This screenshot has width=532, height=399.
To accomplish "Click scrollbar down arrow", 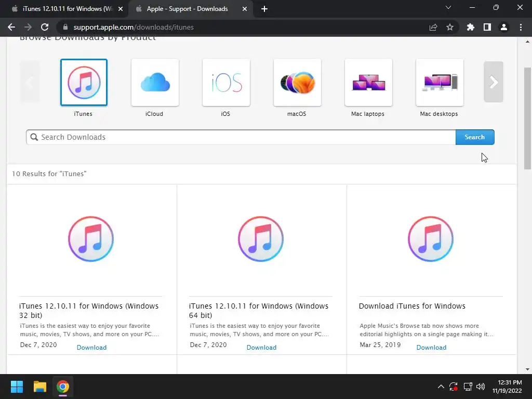I will pyautogui.click(x=528, y=369).
